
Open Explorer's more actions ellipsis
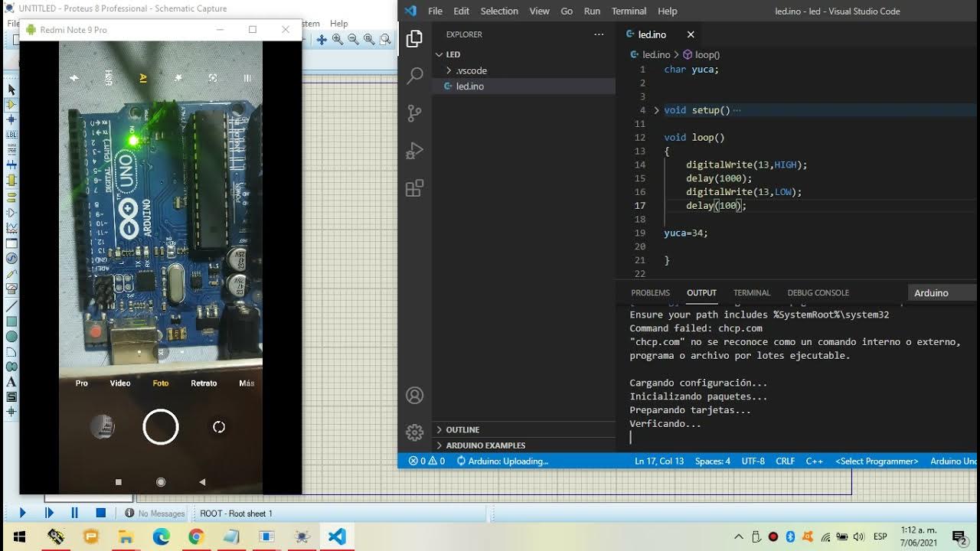pyautogui.click(x=599, y=34)
